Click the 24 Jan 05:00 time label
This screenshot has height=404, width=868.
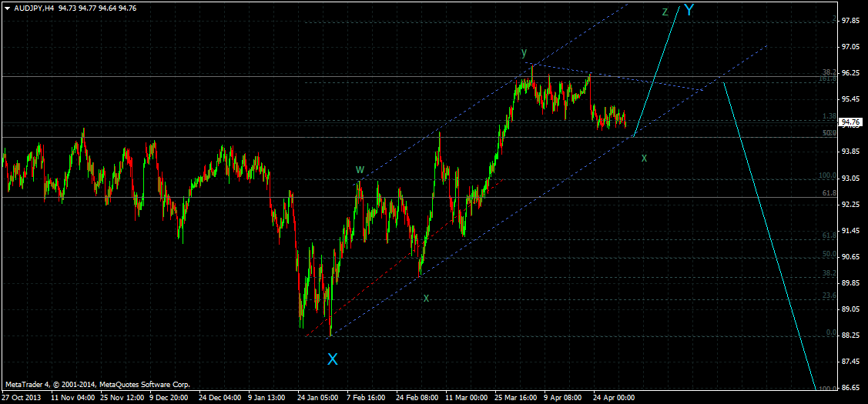click(x=318, y=397)
